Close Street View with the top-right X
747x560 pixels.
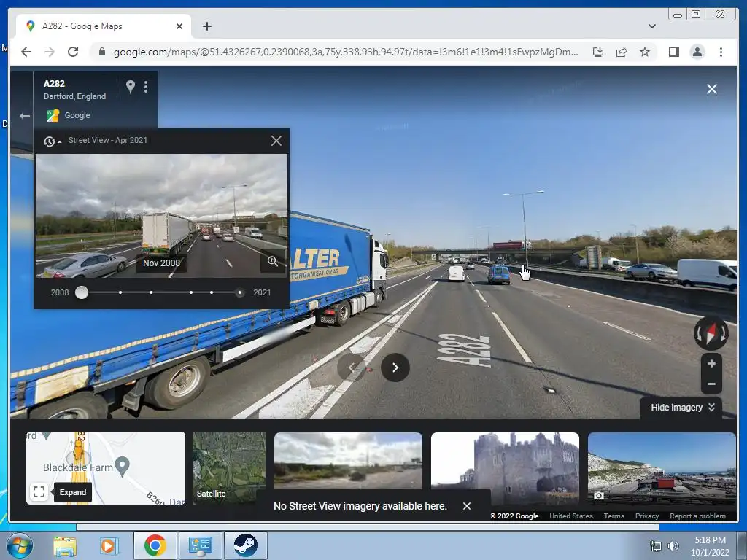coord(712,89)
